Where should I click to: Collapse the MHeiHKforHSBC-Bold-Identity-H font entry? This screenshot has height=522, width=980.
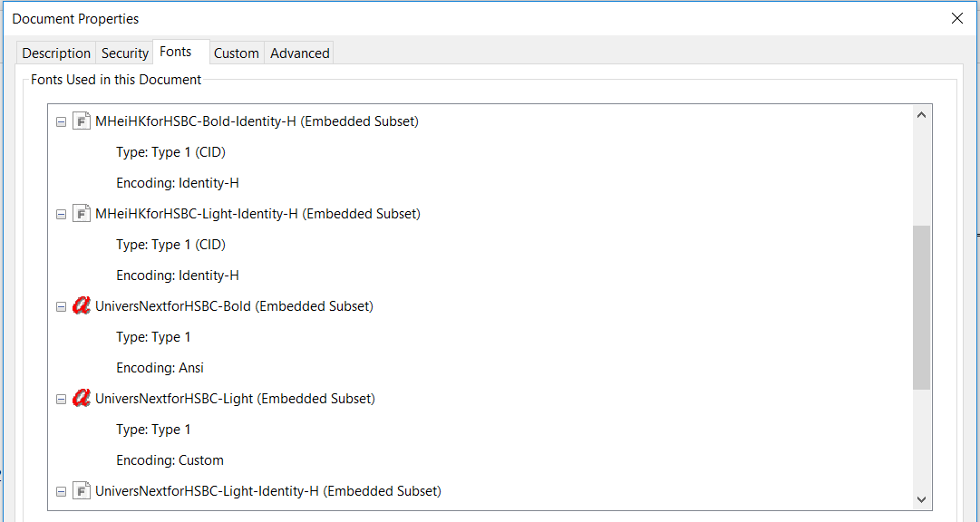(61, 121)
